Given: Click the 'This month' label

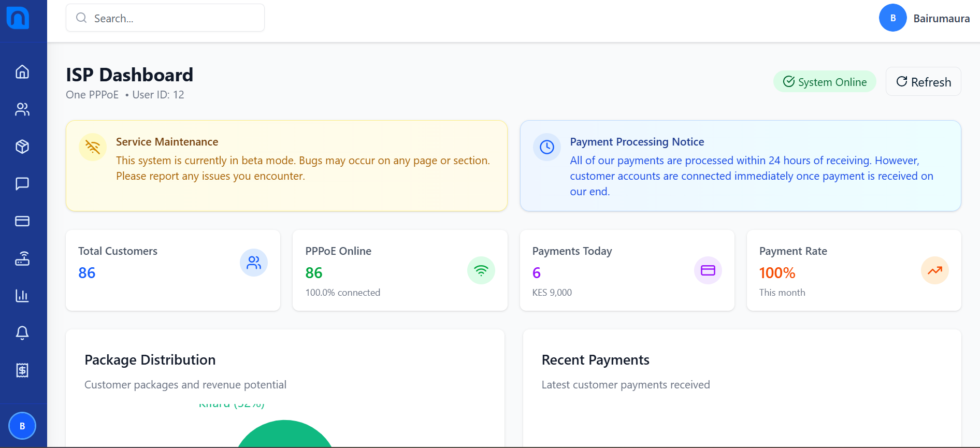Looking at the screenshot, I should coord(782,293).
